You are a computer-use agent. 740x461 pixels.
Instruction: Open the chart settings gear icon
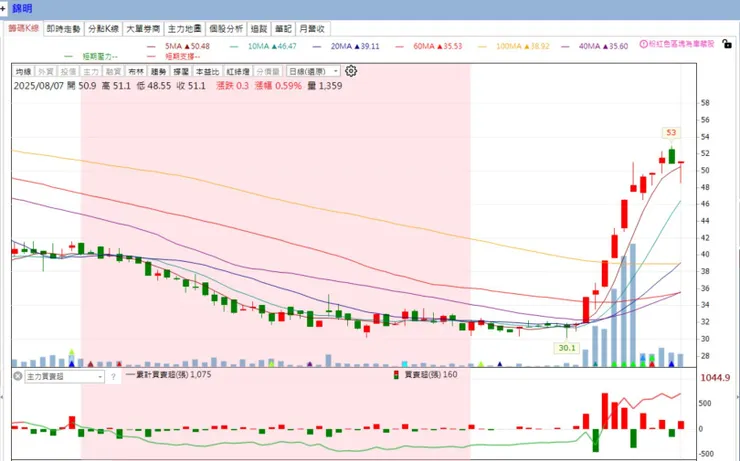click(351, 71)
